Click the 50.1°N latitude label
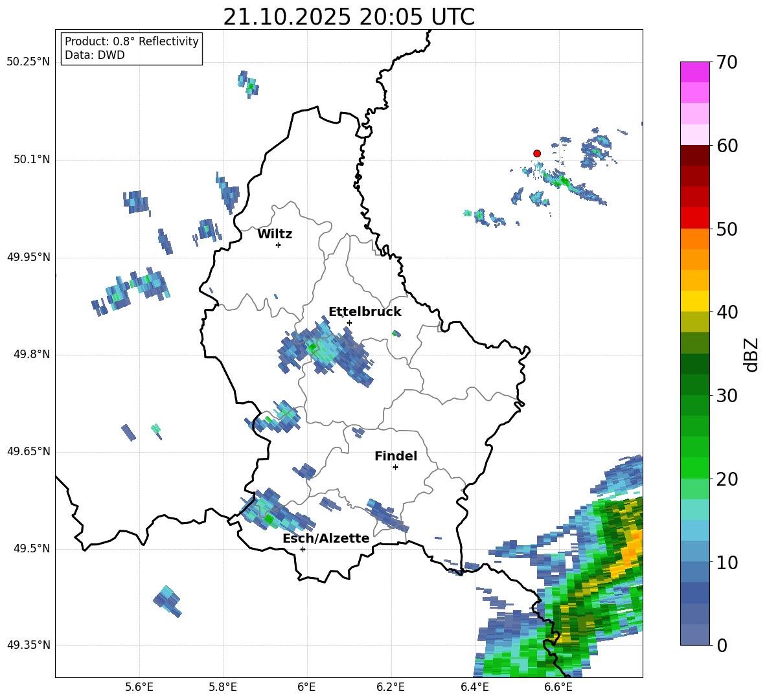This screenshot has width=767, height=700. 32,160
